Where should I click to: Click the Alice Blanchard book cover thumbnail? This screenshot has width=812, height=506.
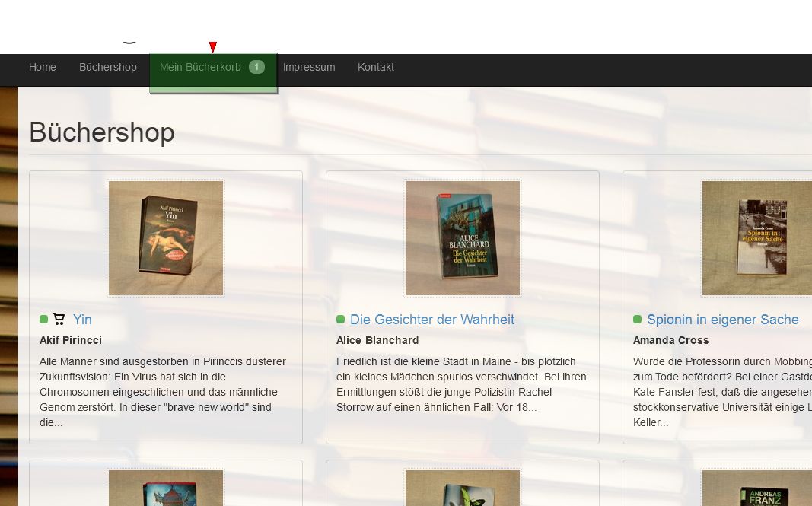463,238
